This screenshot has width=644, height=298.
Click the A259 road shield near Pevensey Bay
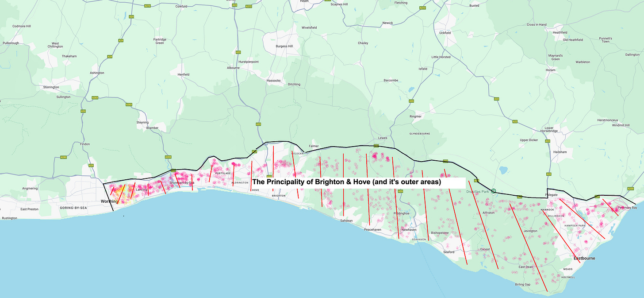click(631, 189)
